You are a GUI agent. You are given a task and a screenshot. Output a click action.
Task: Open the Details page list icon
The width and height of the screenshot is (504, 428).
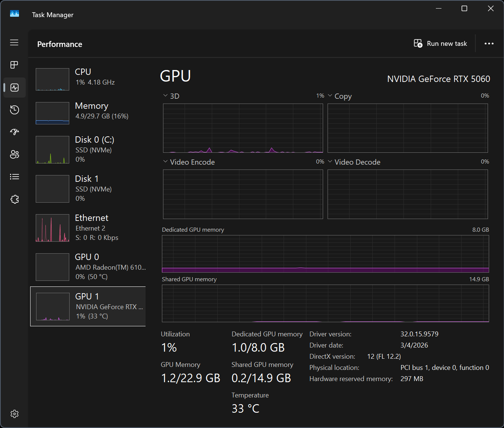[x=15, y=177]
